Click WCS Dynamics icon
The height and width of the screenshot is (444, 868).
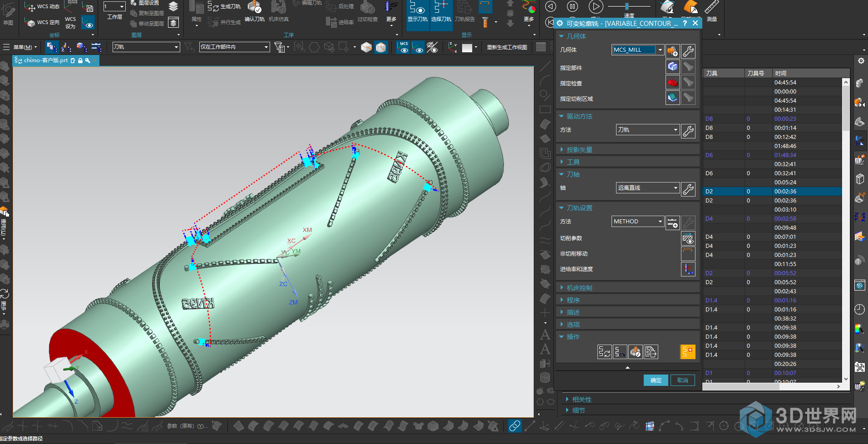click(43, 7)
